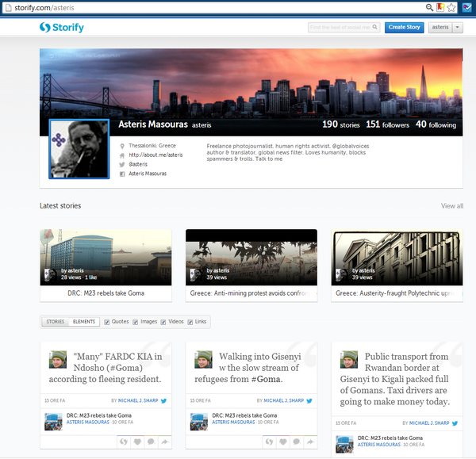Click the flag extension icon in address bar

click(x=440, y=7)
